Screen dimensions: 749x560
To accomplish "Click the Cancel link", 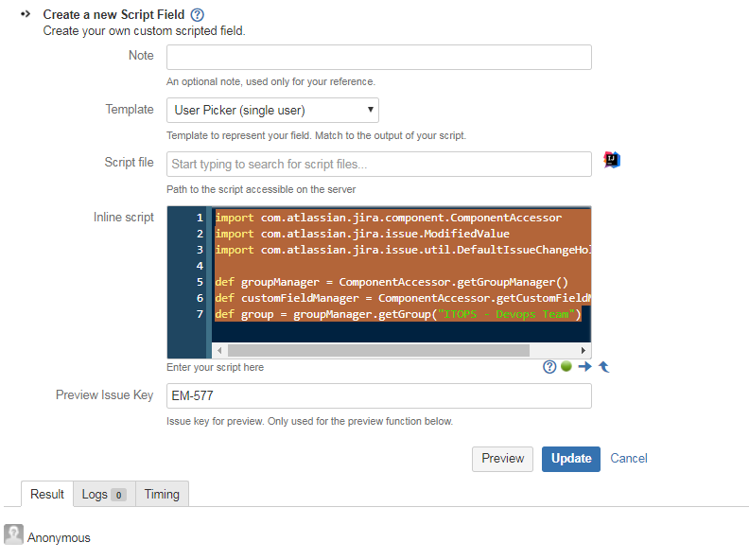I will pyautogui.click(x=629, y=459).
